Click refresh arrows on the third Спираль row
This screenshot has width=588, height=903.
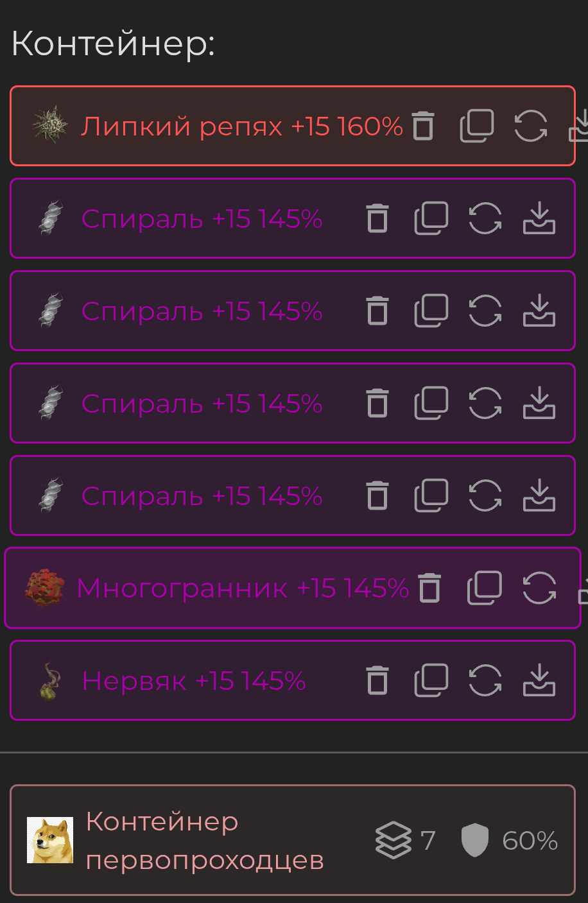tap(485, 403)
